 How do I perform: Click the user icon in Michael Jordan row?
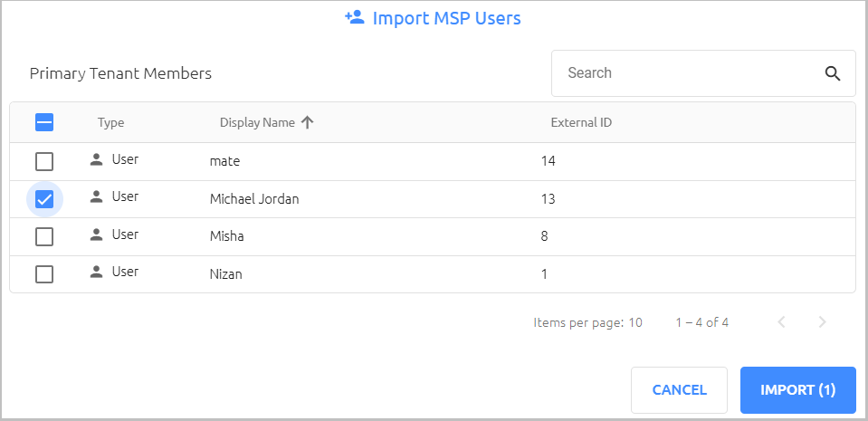click(x=97, y=196)
